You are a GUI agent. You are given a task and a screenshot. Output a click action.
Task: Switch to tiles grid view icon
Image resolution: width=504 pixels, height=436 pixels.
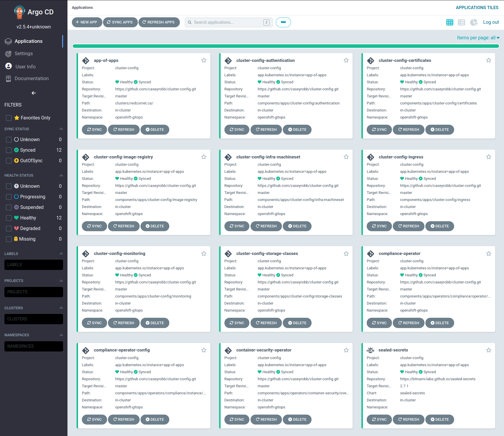(x=449, y=22)
